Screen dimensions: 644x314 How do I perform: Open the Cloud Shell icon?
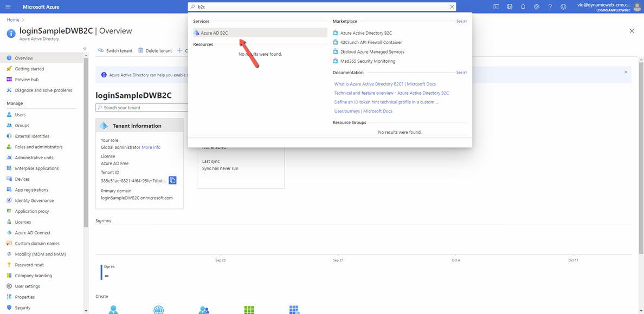tap(496, 7)
